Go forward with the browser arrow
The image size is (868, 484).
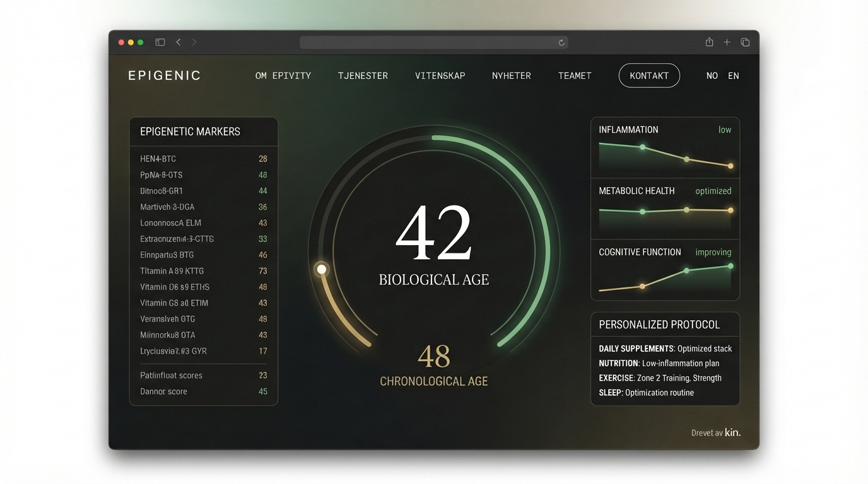tap(194, 42)
